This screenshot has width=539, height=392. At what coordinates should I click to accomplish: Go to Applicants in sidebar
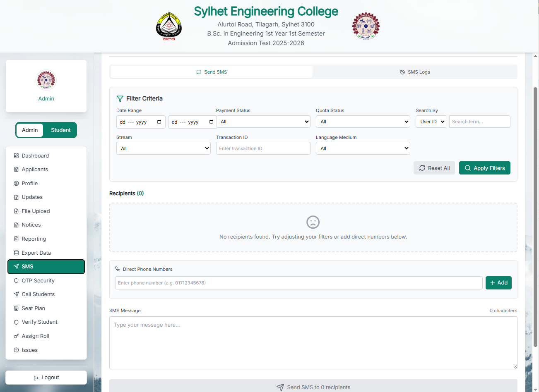(x=46, y=170)
